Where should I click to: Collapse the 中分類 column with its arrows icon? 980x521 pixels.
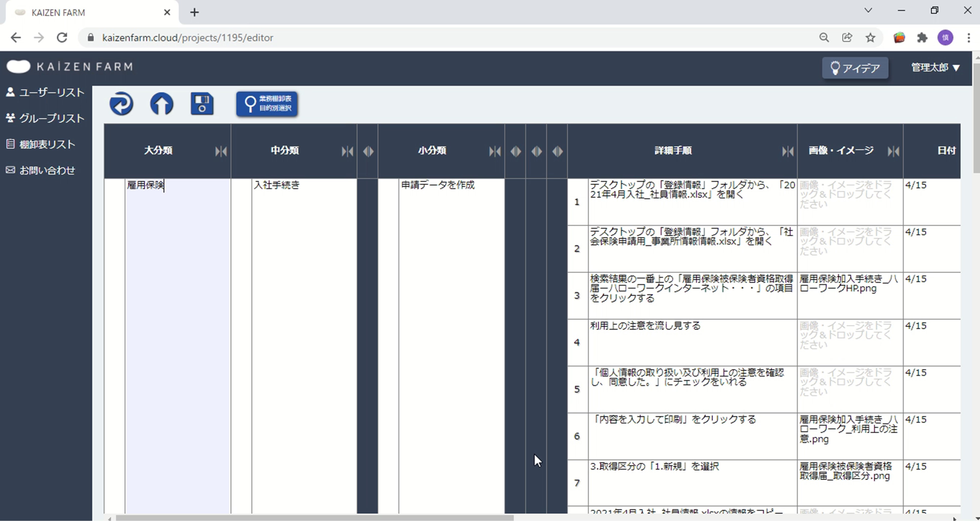[347, 152]
